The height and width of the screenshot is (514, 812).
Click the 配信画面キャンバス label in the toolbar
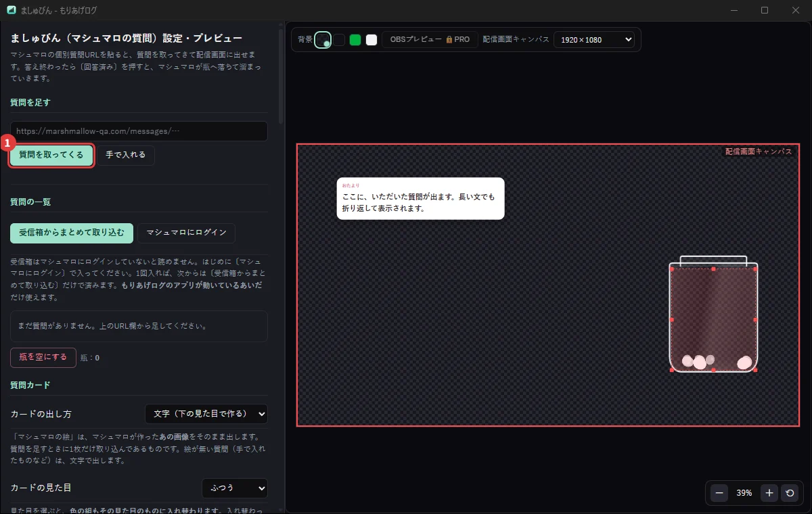pyautogui.click(x=516, y=40)
